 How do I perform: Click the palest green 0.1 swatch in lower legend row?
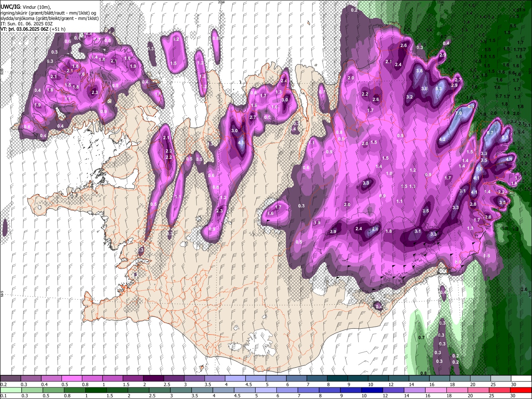click(x=11, y=390)
